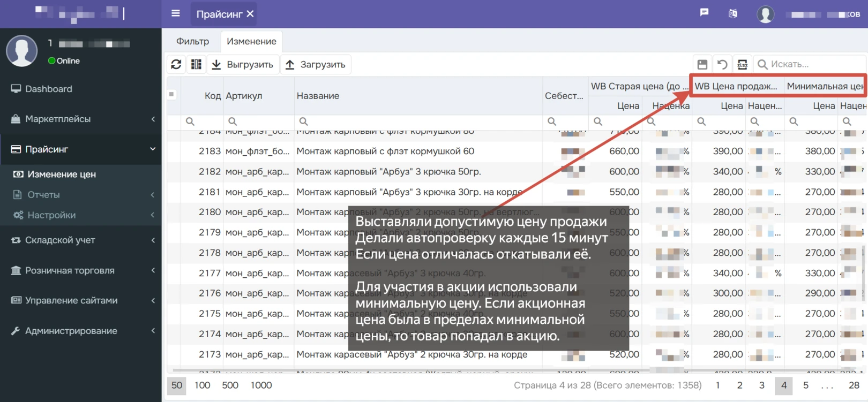
Task: Expand the Настройки submenu
Action: [80, 215]
